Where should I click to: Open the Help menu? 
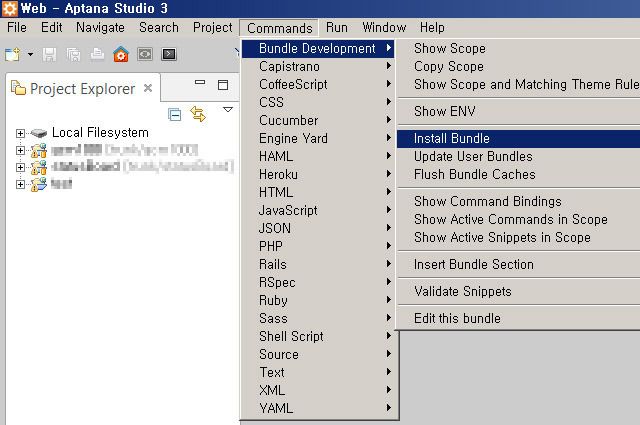432,28
